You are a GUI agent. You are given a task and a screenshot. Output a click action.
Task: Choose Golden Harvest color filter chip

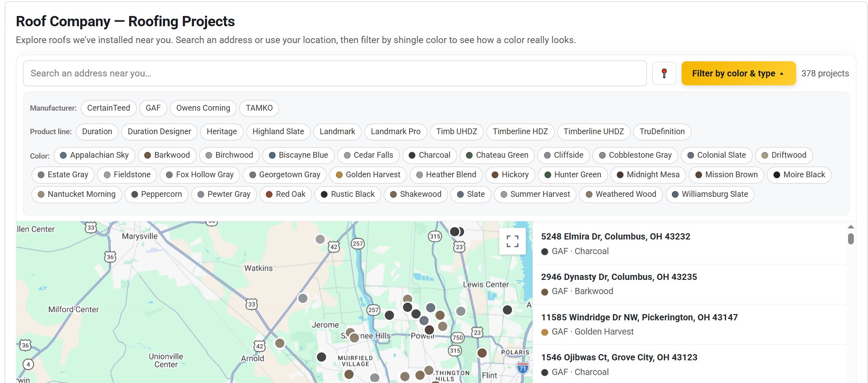click(368, 175)
